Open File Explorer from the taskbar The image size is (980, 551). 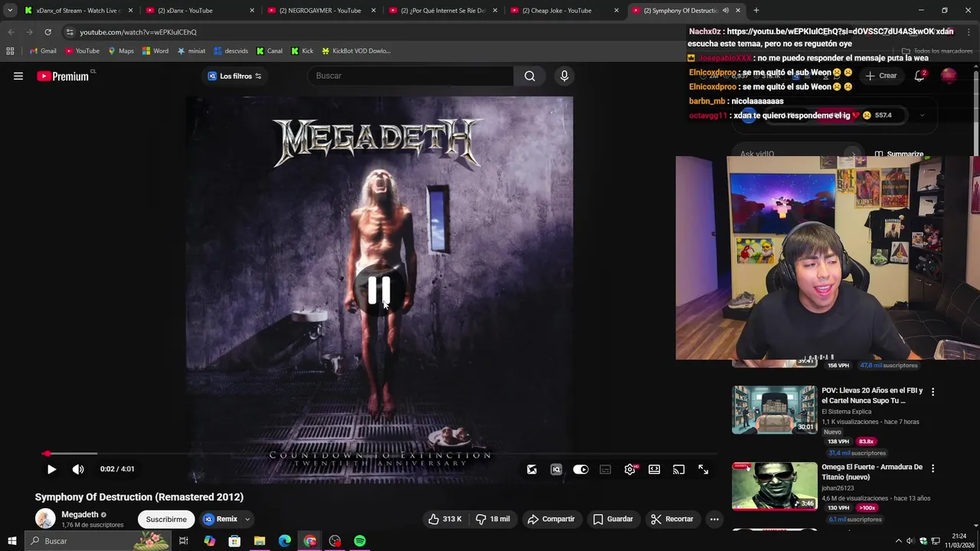click(260, 541)
